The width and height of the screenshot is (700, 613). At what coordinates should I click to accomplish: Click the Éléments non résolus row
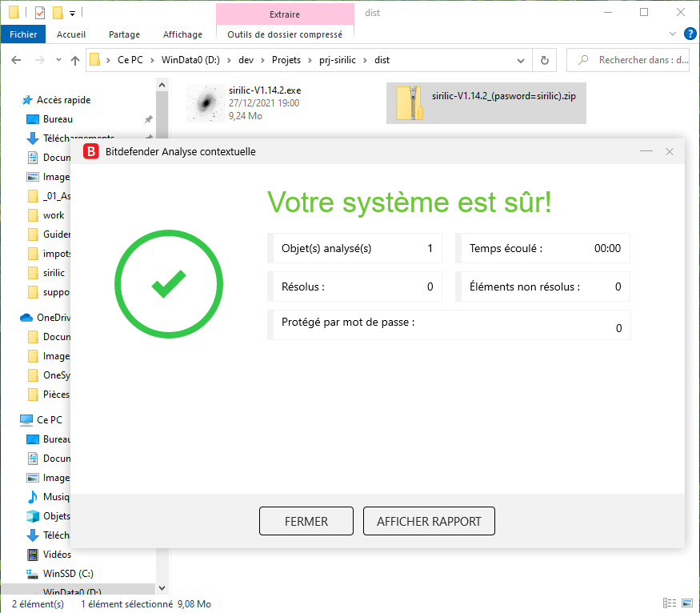542,286
